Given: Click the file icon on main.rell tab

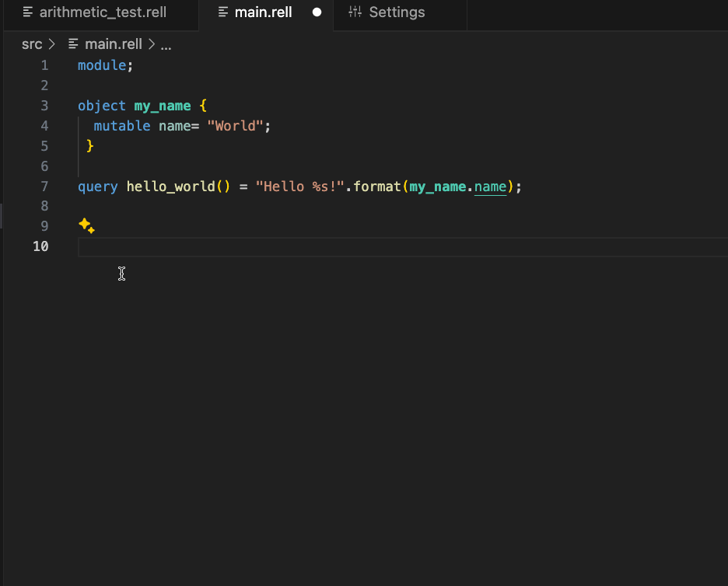Looking at the screenshot, I should coord(223,12).
